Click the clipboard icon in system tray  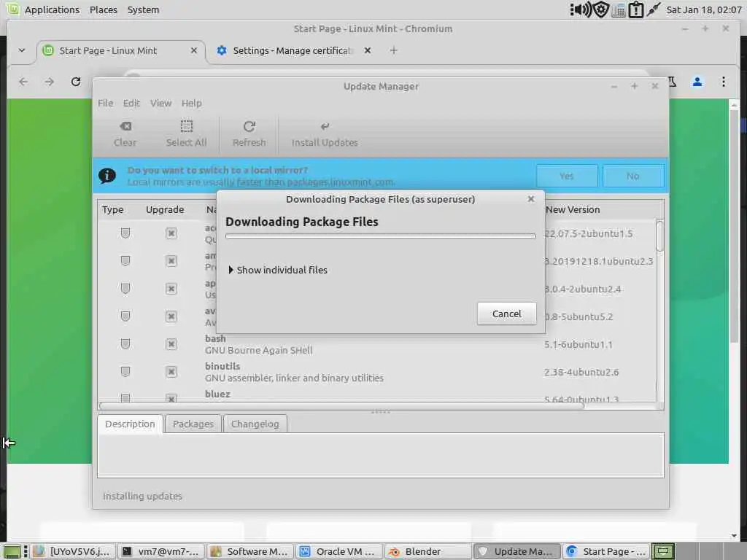(636, 9)
